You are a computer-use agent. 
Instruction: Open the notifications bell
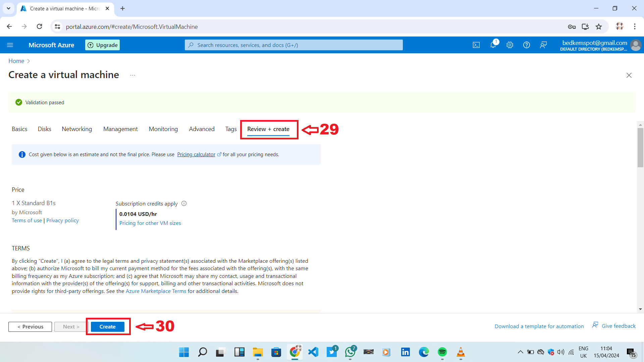[x=493, y=45]
